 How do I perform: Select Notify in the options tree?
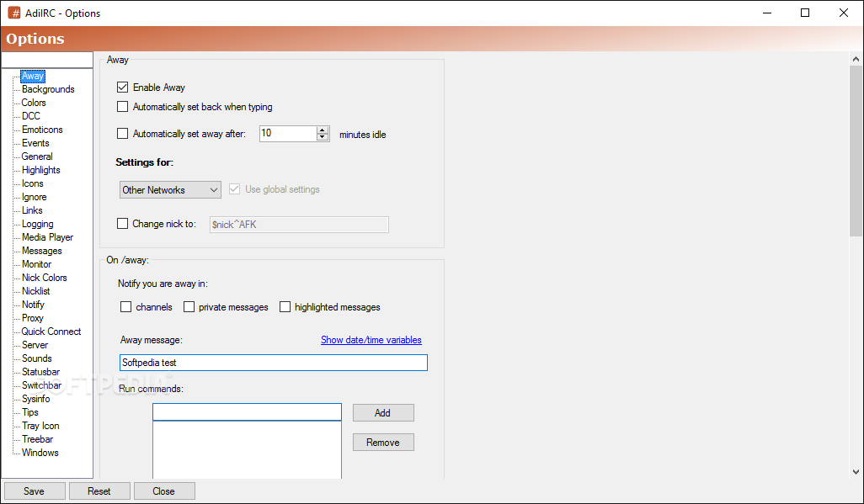(33, 305)
